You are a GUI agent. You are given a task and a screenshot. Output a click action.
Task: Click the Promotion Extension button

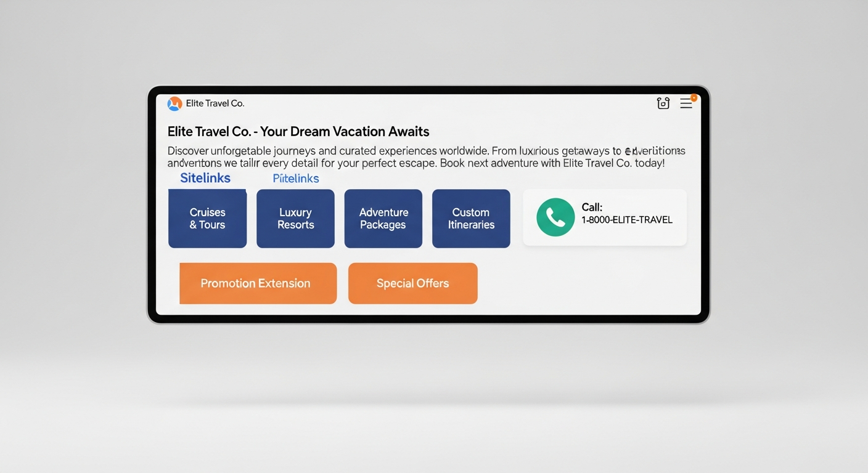[258, 283]
